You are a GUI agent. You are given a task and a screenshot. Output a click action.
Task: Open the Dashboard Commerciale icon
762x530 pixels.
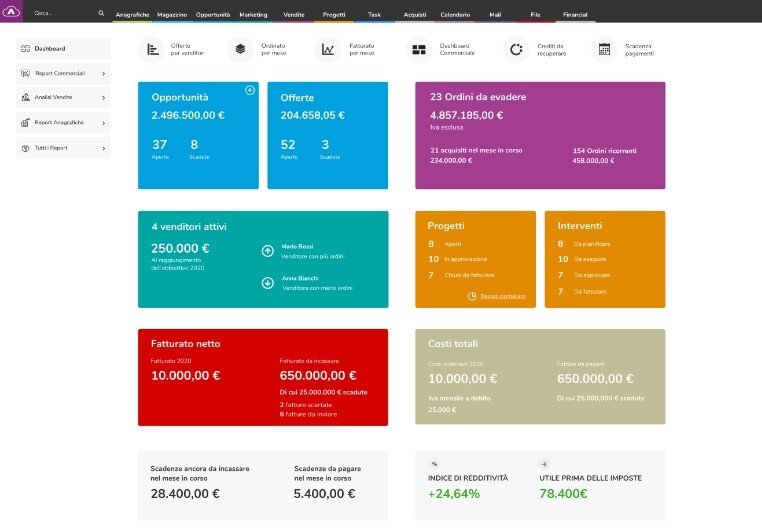418,49
